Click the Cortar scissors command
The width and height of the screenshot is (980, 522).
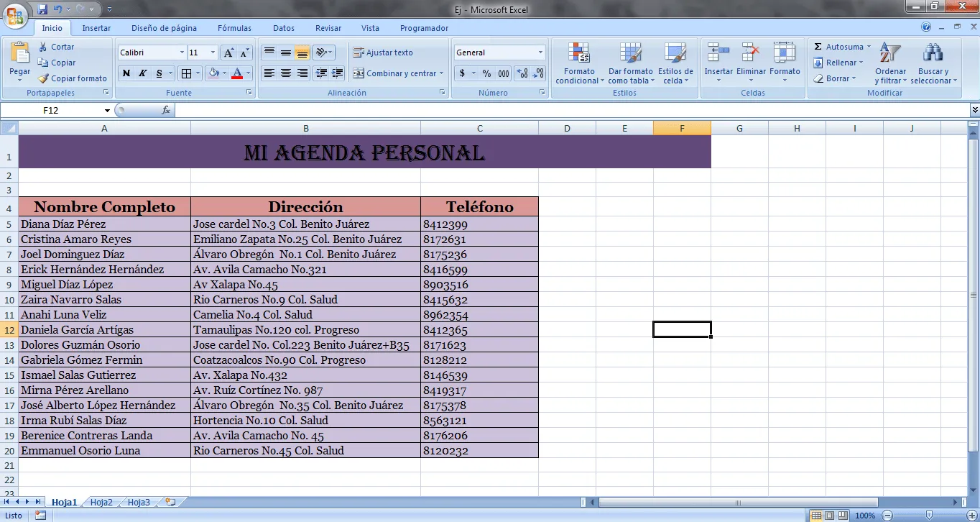pyautogui.click(x=56, y=47)
